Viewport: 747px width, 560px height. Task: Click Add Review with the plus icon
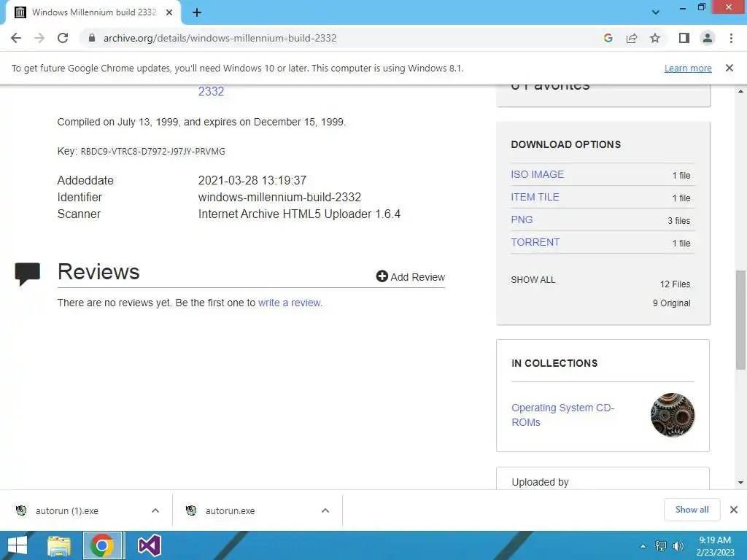coord(410,276)
